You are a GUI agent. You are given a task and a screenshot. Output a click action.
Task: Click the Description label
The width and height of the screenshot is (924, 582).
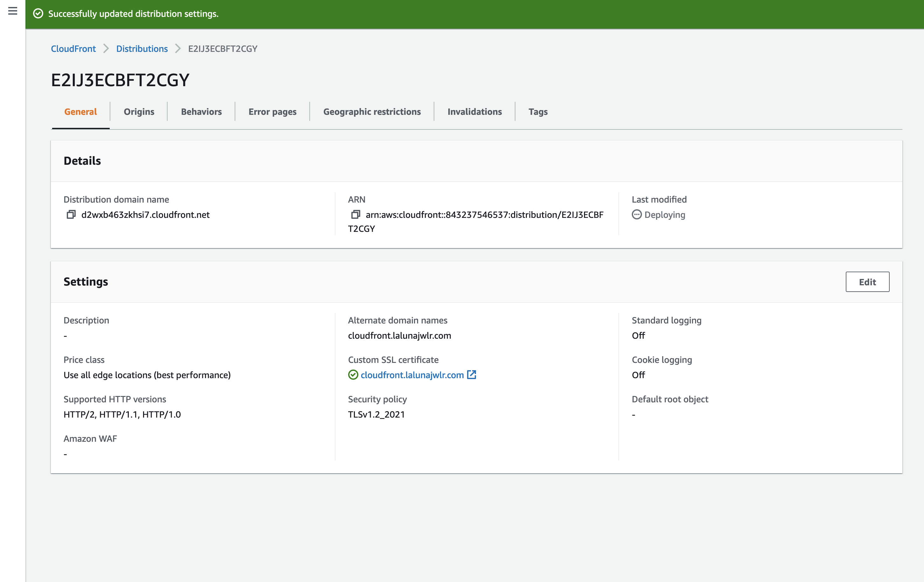(86, 320)
